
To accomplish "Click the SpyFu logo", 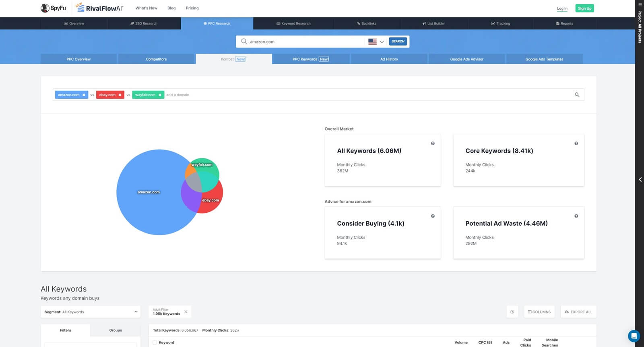I will (x=53, y=8).
